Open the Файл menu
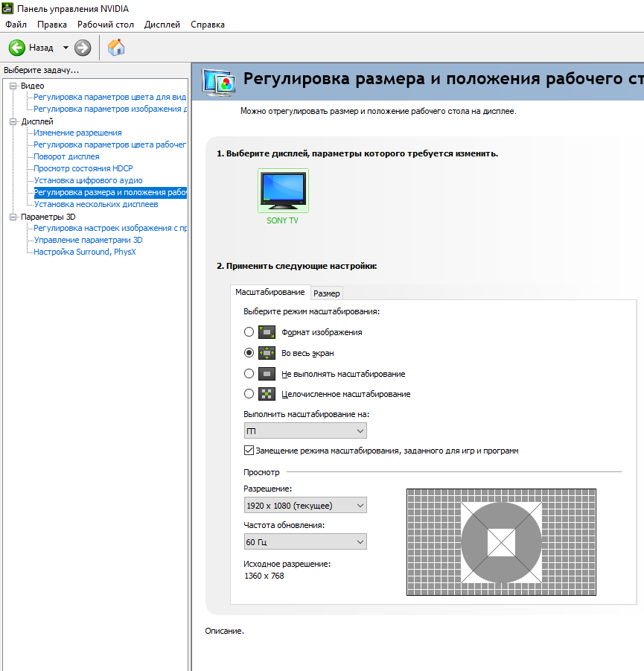The width and height of the screenshot is (644, 671). click(x=16, y=25)
